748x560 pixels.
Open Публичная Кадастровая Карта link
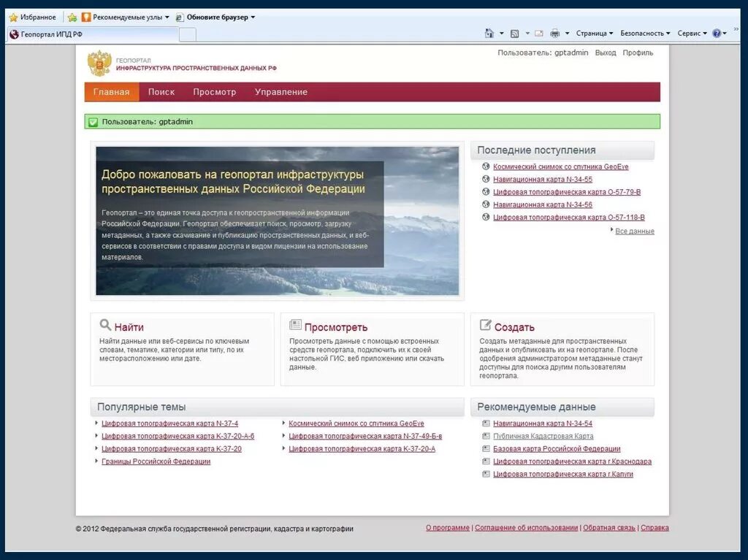(x=543, y=436)
